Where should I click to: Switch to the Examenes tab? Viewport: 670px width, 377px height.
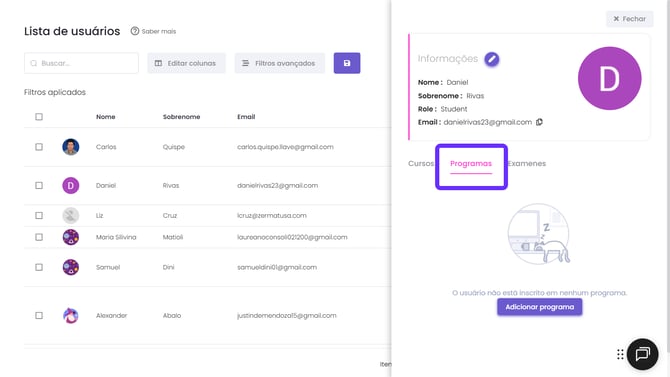(x=527, y=164)
